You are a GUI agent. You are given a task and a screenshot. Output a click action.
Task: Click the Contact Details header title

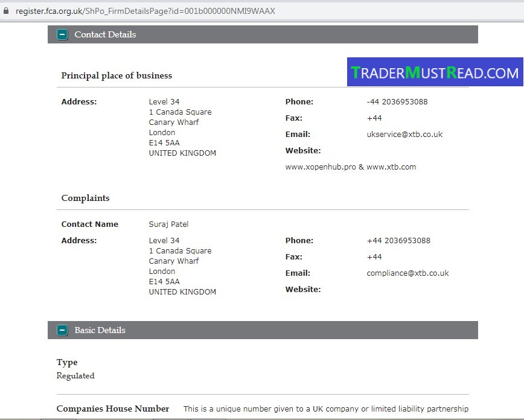click(x=105, y=34)
